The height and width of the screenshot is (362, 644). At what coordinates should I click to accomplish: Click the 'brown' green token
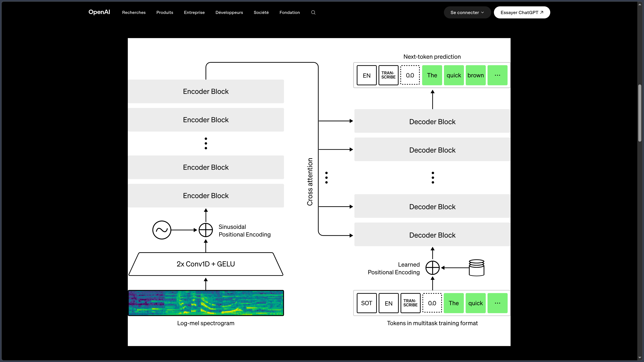point(475,75)
